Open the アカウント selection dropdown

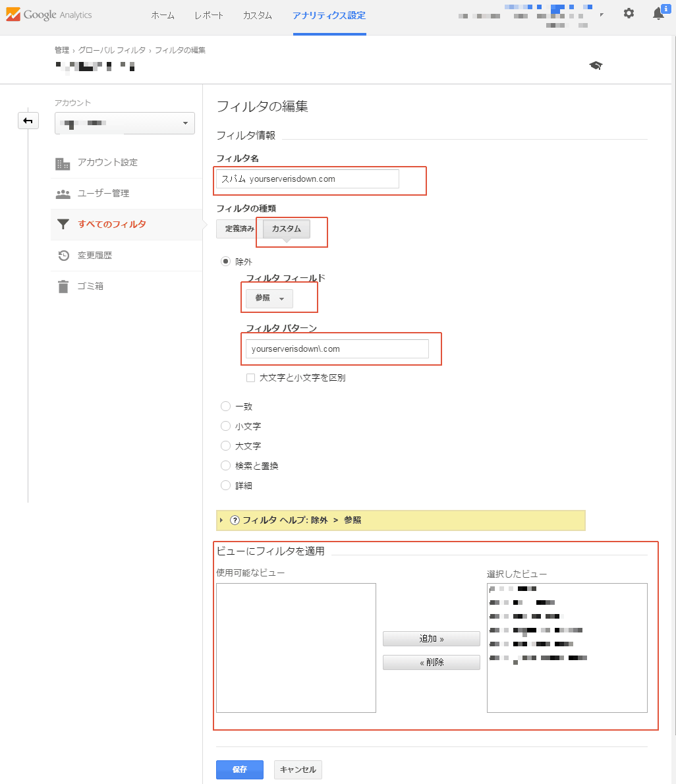coord(125,123)
